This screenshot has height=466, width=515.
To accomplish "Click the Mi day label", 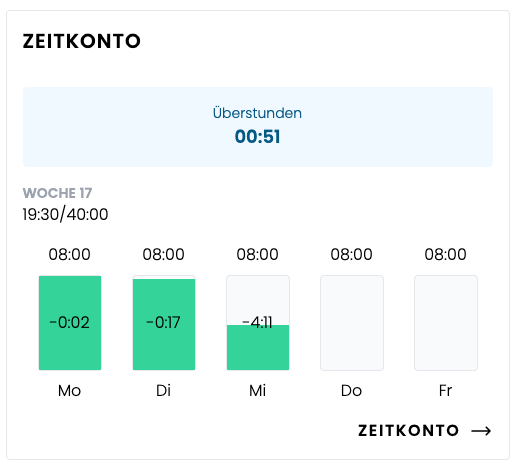I will pyautogui.click(x=257, y=390).
